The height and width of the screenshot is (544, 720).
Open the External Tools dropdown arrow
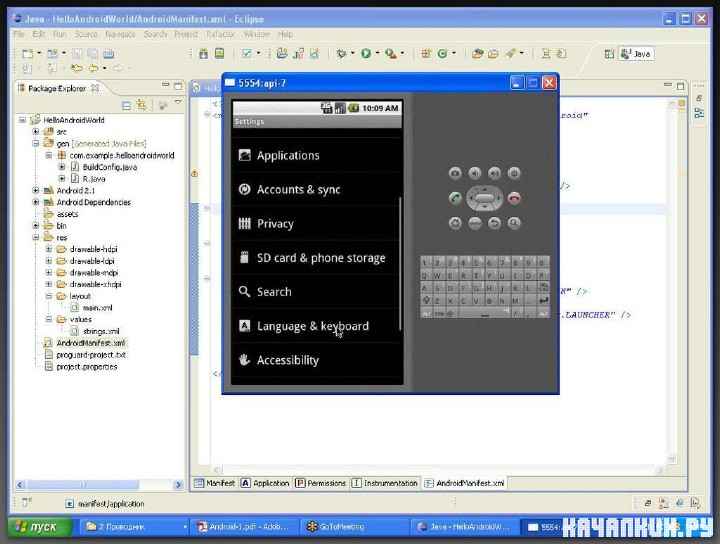pyautogui.click(x=402, y=53)
